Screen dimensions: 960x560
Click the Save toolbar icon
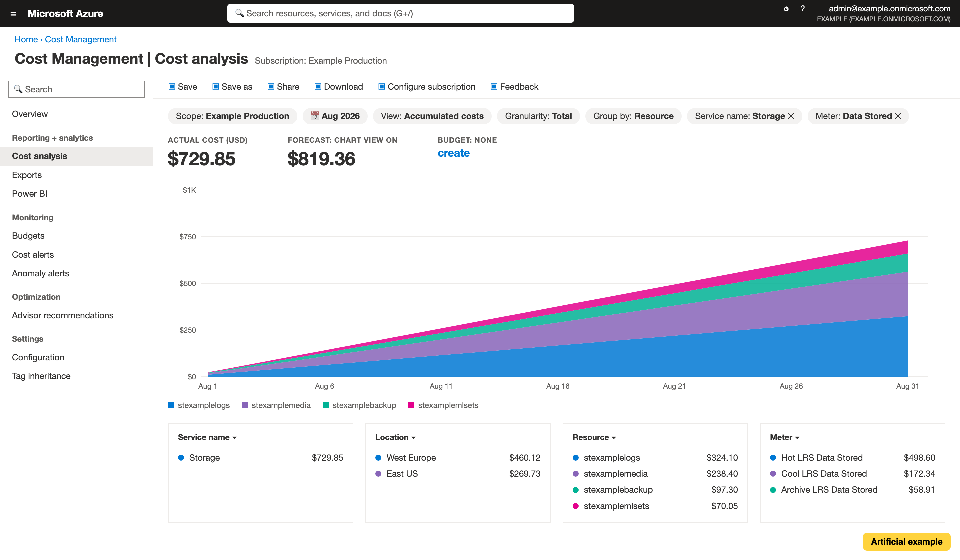click(172, 86)
